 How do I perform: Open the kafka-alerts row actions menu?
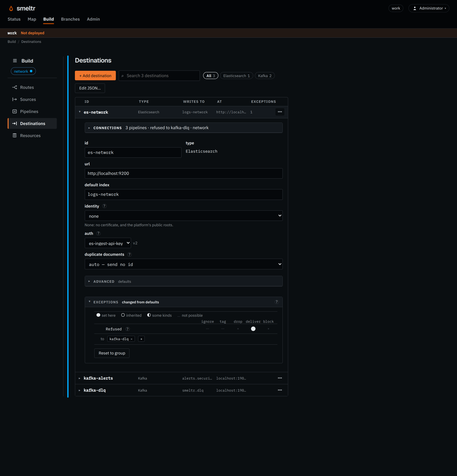pyautogui.click(x=280, y=378)
